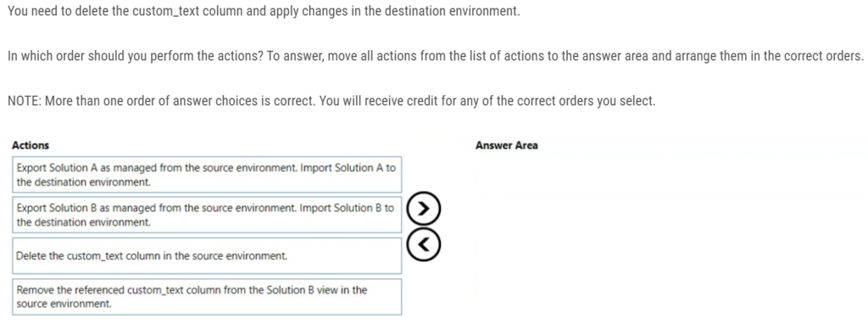Click the Actions heading label
The width and height of the screenshot is (868, 329).
tap(31, 146)
